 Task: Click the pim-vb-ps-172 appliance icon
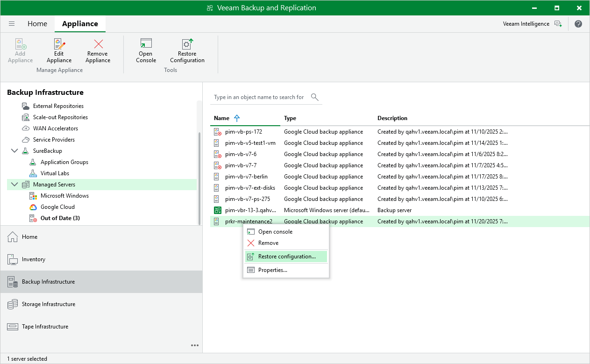pyautogui.click(x=217, y=132)
